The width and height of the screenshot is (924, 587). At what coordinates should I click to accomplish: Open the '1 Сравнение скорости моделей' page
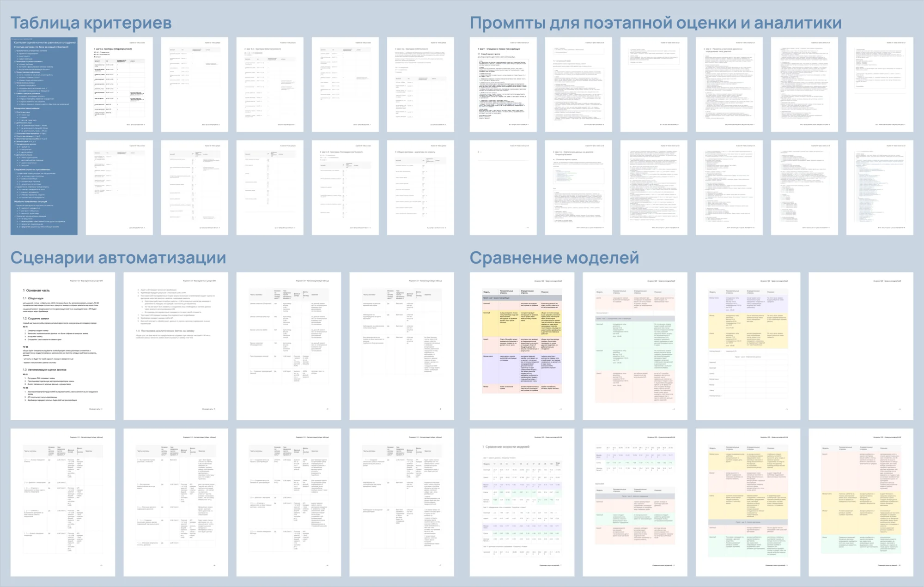click(522, 502)
